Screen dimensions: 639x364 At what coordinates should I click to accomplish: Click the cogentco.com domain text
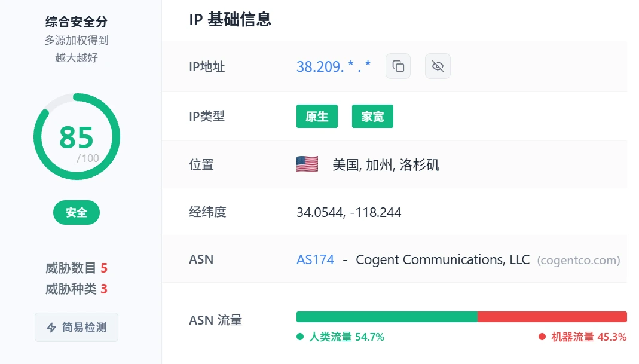click(x=579, y=260)
